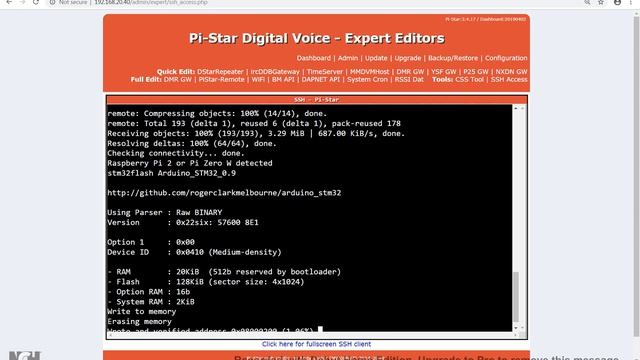640x360 pixels.
Task: Full edit the RSSI Dat file
Action: point(409,79)
